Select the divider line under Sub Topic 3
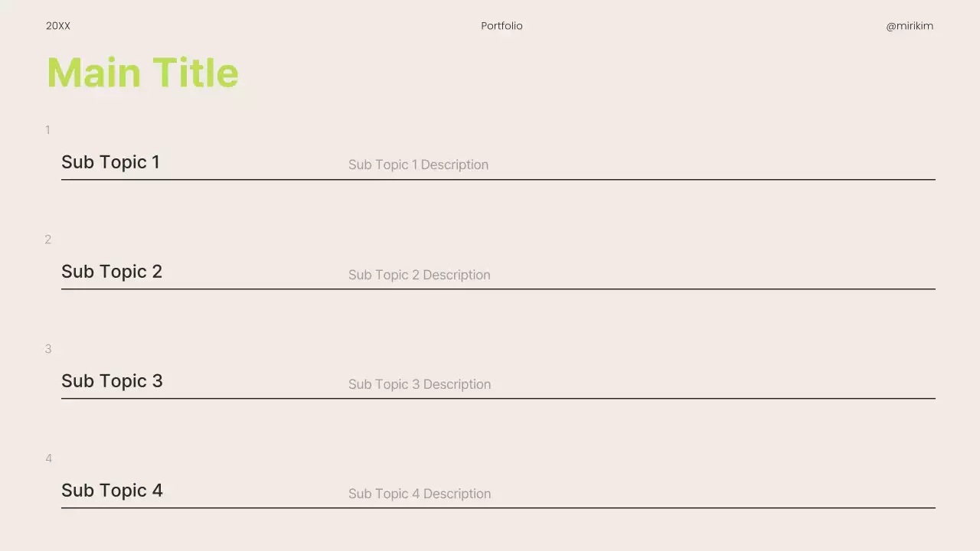Image resolution: width=980 pixels, height=551 pixels. (498, 398)
